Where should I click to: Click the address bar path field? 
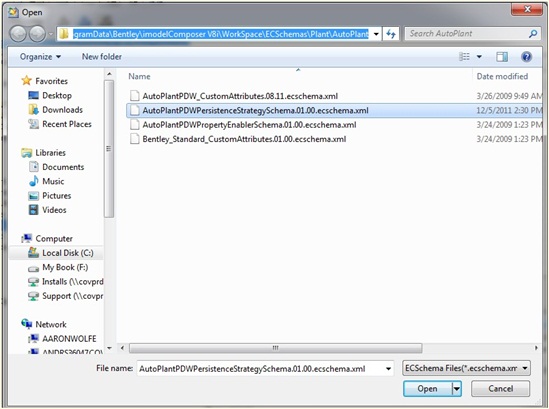coord(221,34)
